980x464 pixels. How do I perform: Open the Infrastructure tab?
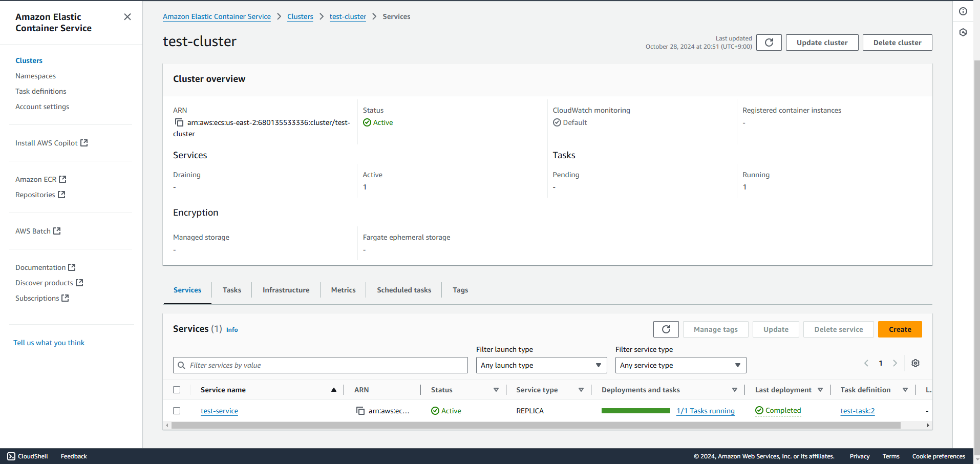(286, 290)
